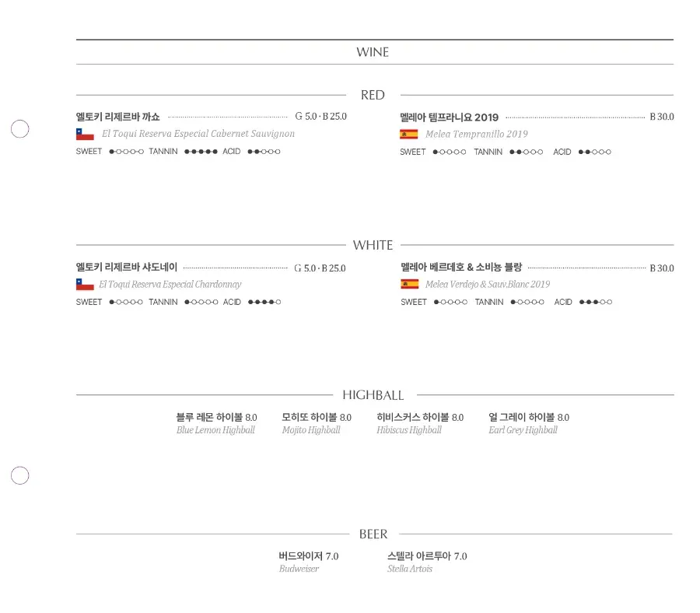The height and width of the screenshot is (613, 700).
Task: Click the Spain flag beside Melea Verdejo & Sauv.Blanc
Action: 409,284
